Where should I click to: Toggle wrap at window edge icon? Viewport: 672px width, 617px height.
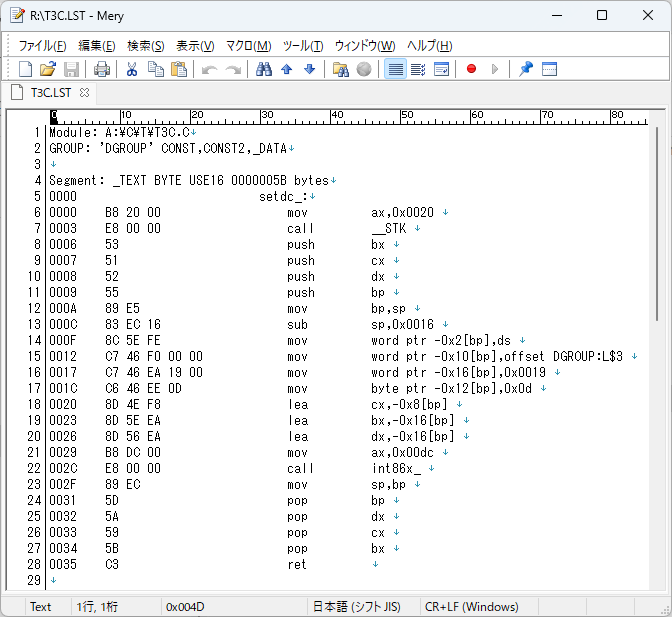441,69
